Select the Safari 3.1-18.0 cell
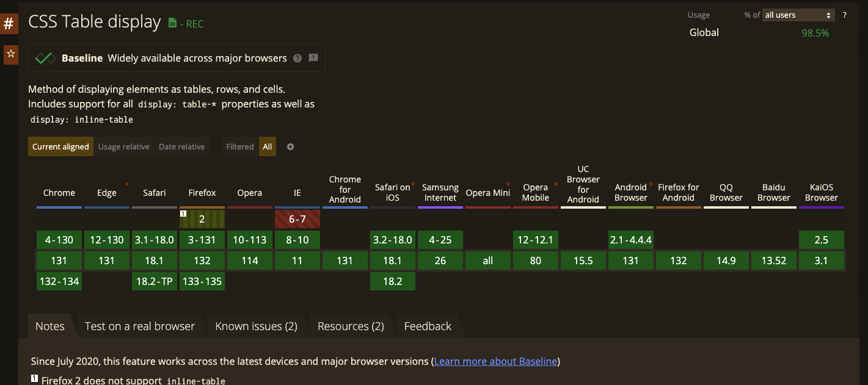The width and height of the screenshot is (868, 385). coord(155,240)
